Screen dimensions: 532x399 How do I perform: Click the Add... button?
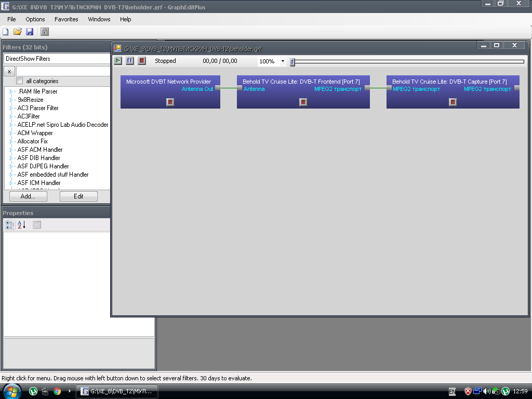(x=28, y=196)
